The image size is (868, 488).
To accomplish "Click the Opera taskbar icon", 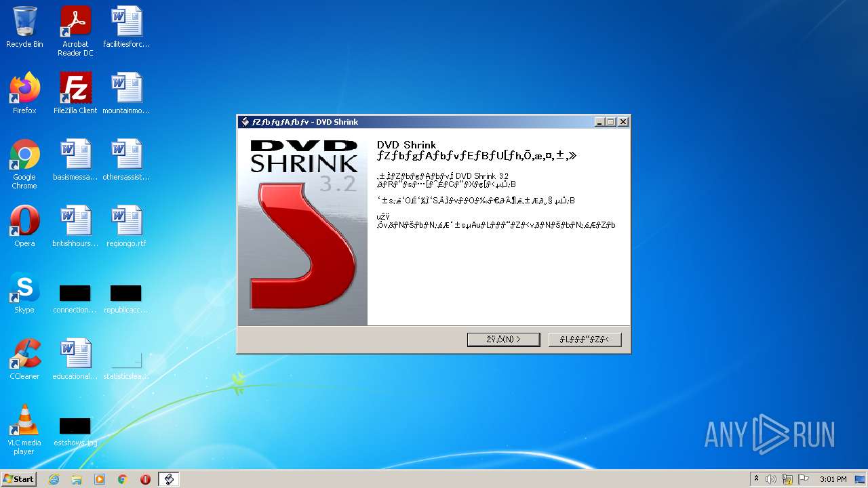I will [145, 479].
